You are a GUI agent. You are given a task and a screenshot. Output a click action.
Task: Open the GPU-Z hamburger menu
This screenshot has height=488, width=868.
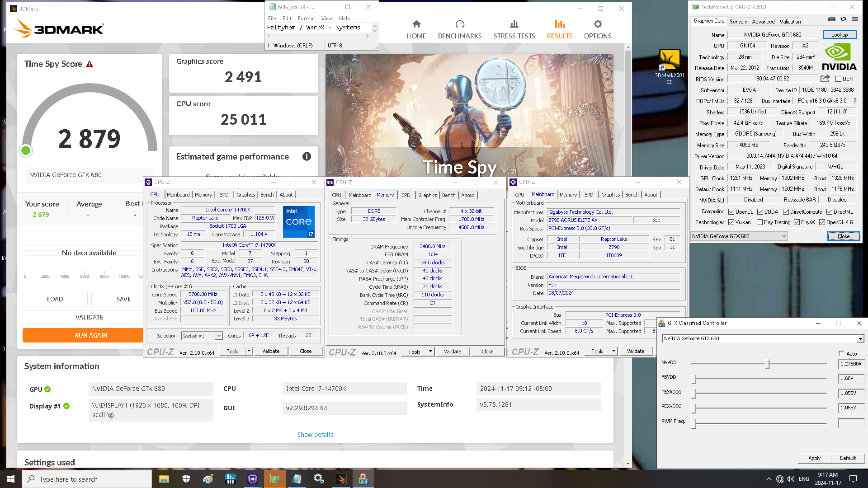point(855,19)
